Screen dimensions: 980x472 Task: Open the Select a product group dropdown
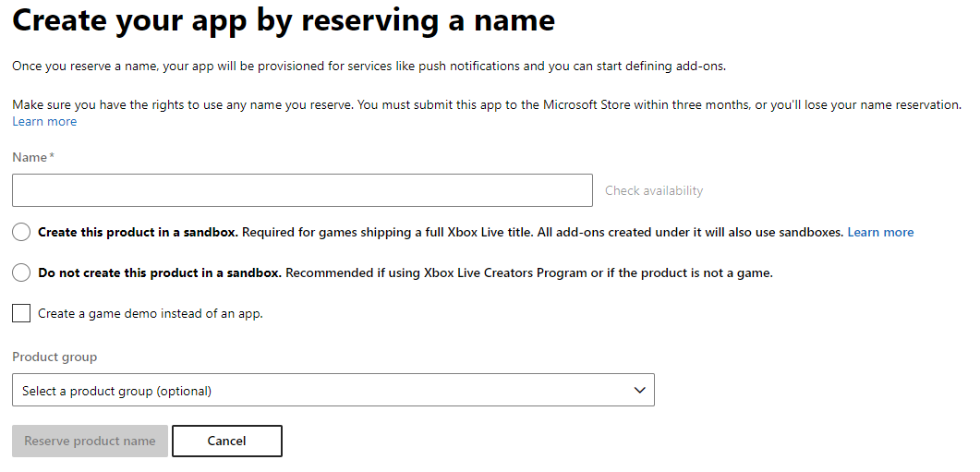pyautogui.click(x=333, y=390)
